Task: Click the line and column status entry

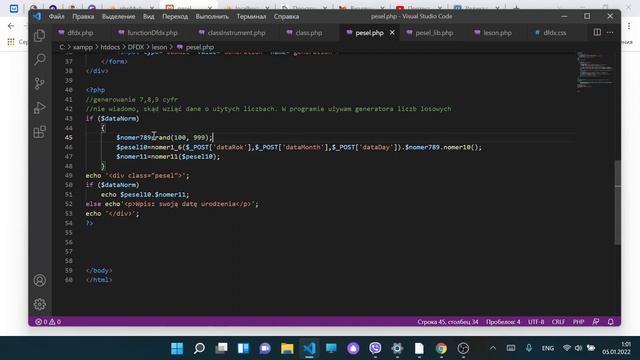Action: tap(448, 322)
